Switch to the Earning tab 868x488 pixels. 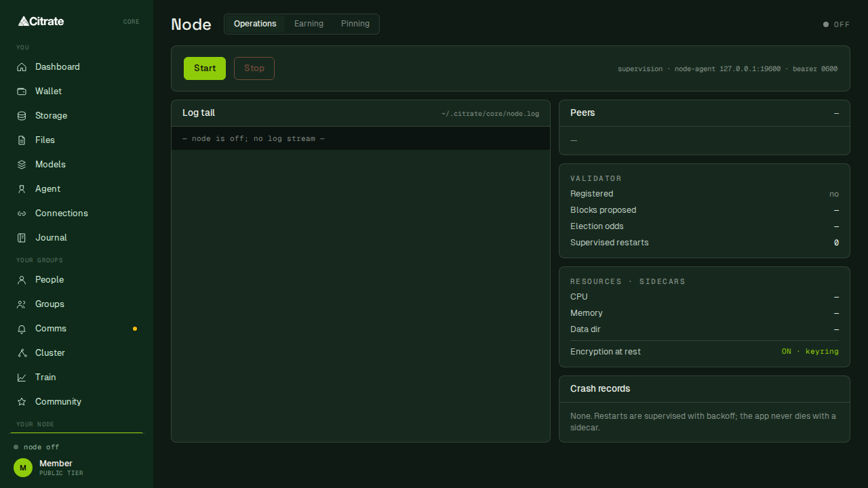point(309,24)
